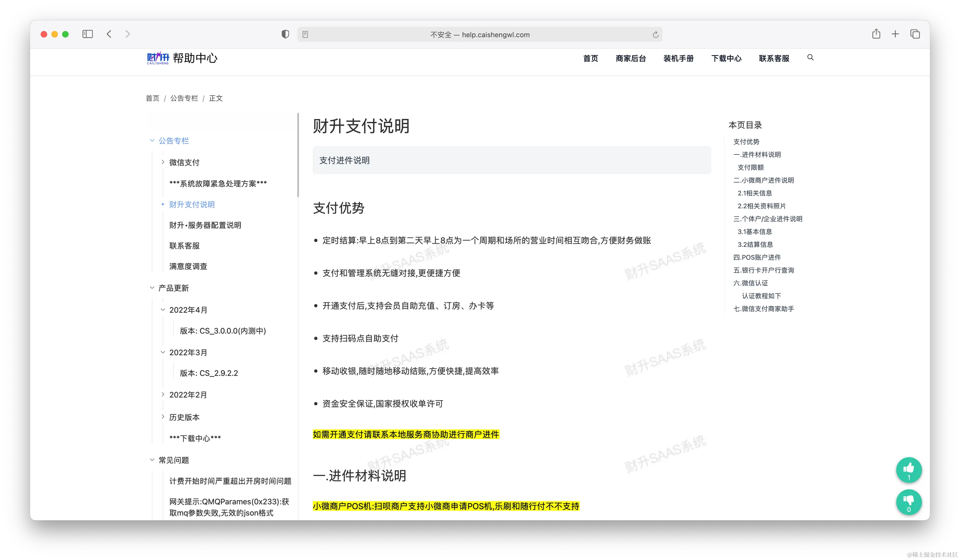Show tab overview icon
The width and height of the screenshot is (960, 560).
pos(915,34)
